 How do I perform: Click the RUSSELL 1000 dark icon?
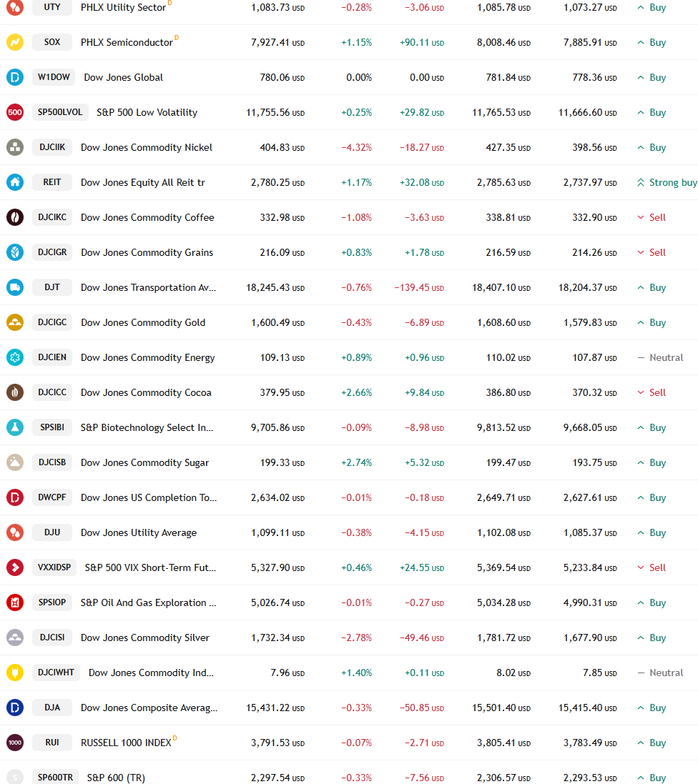click(x=15, y=742)
